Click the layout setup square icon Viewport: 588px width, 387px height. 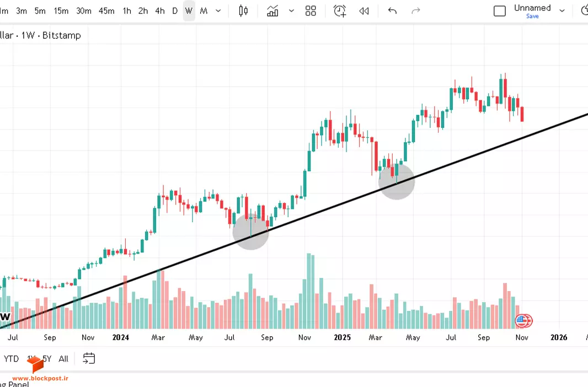(500, 11)
